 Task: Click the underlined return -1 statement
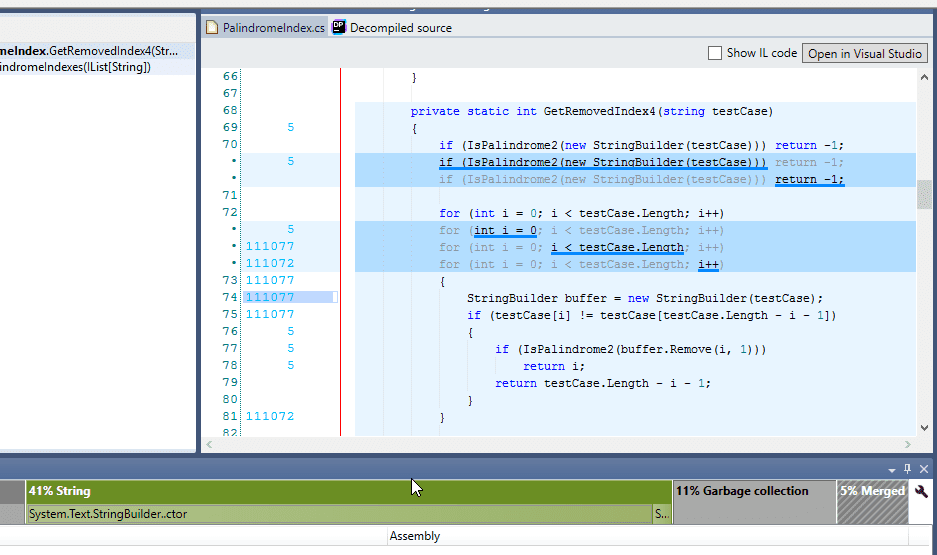[x=809, y=180]
